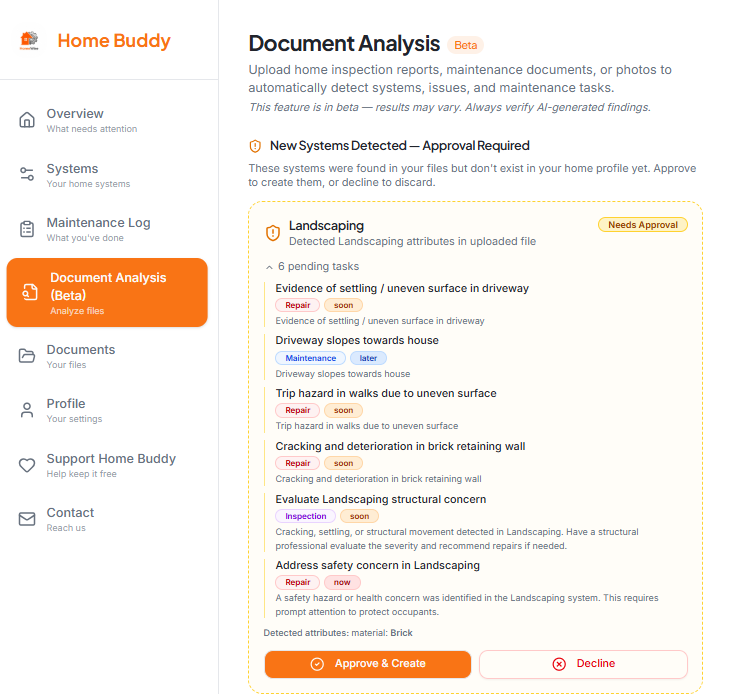Image resolution: width=729 pixels, height=694 pixels.
Task: Click the Maintenance tag under driveway slopes
Action: [311, 358]
